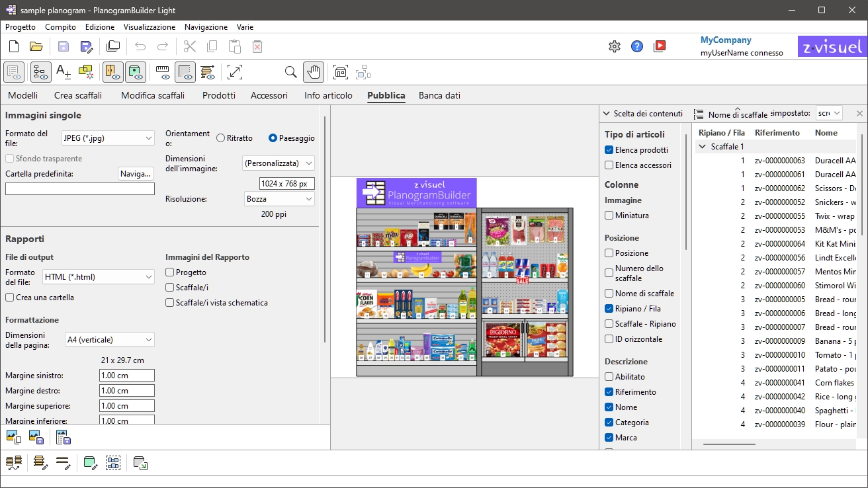Click the Undo arrow icon
Viewport: 868px width, 488px height.
click(x=140, y=46)
